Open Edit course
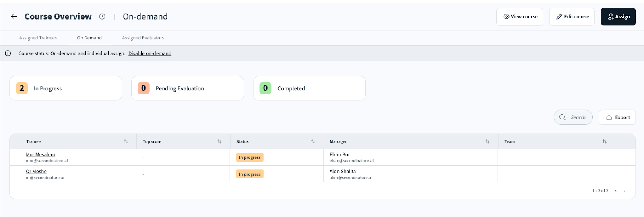 [572, 17]
